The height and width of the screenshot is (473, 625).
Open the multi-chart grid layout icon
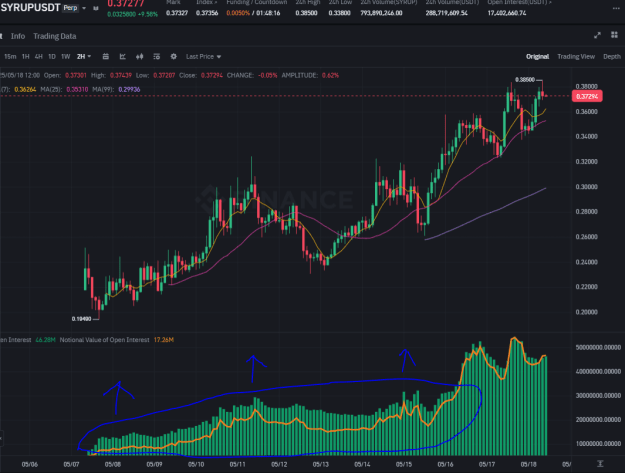(614, 35)
